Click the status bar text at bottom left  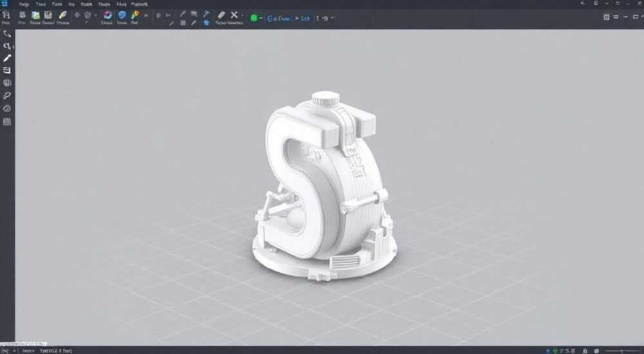(56, 351)
